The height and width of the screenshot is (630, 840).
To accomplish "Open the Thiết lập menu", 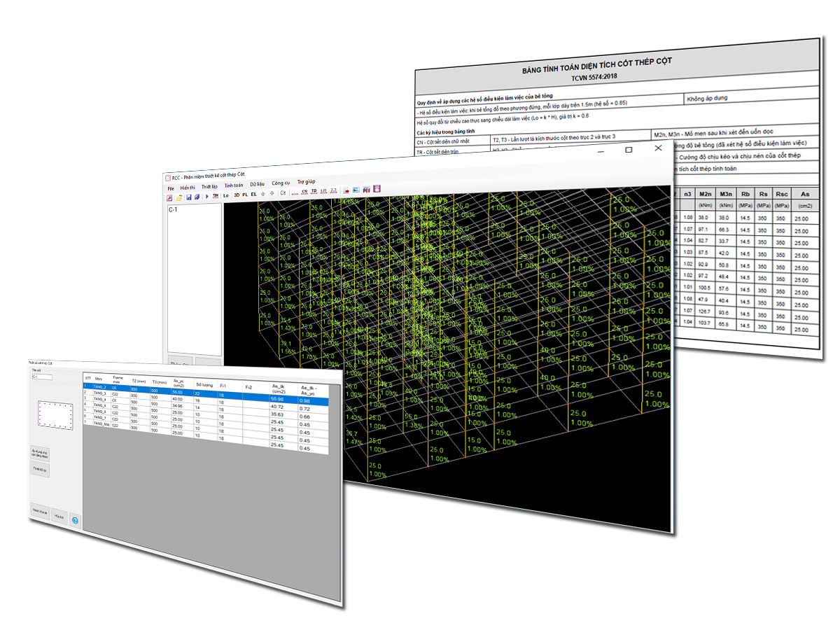I will coord(210,187).
